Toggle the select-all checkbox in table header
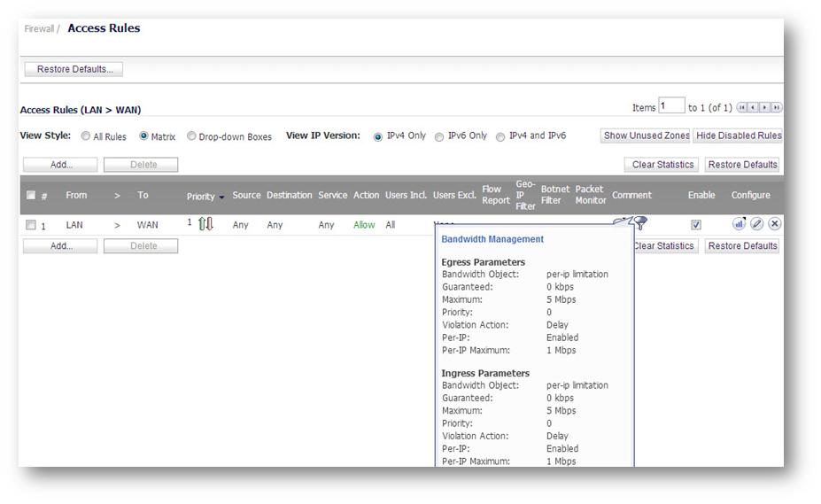Viewport: 821px width, 504px height. (31, 196)
